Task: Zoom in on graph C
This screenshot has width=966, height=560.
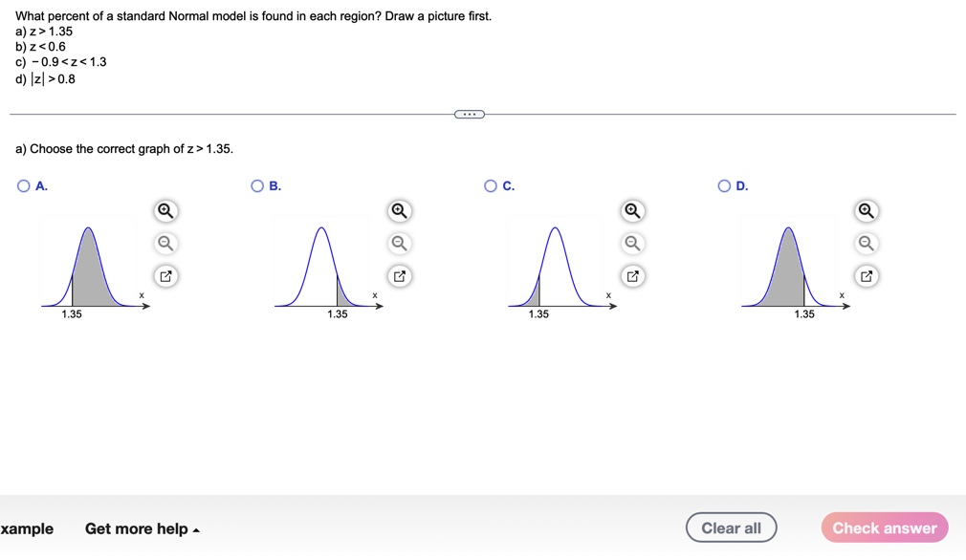Action: [x=632, y=210]
